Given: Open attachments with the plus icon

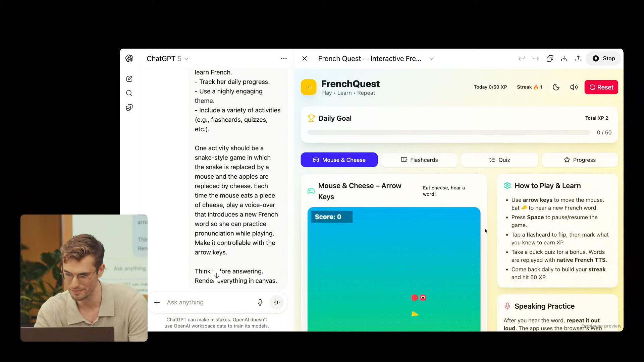Looking at the screenshot, I should [157, 302].
